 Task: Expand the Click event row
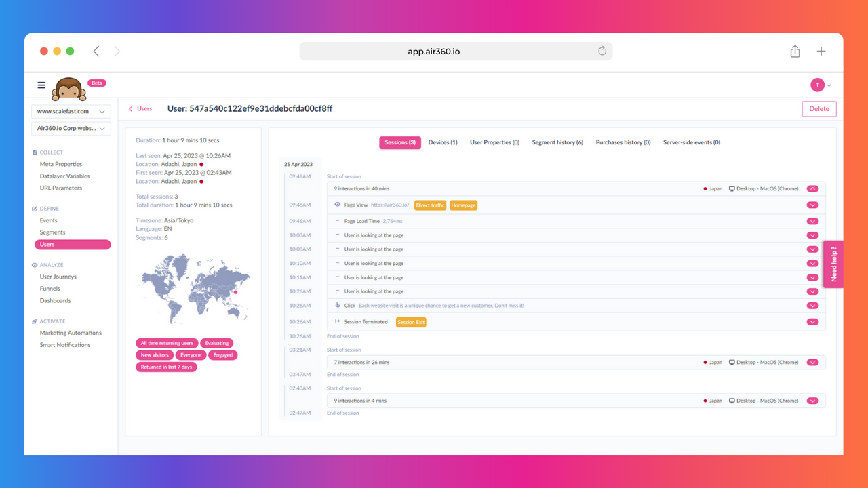click(x=812, y=306)
